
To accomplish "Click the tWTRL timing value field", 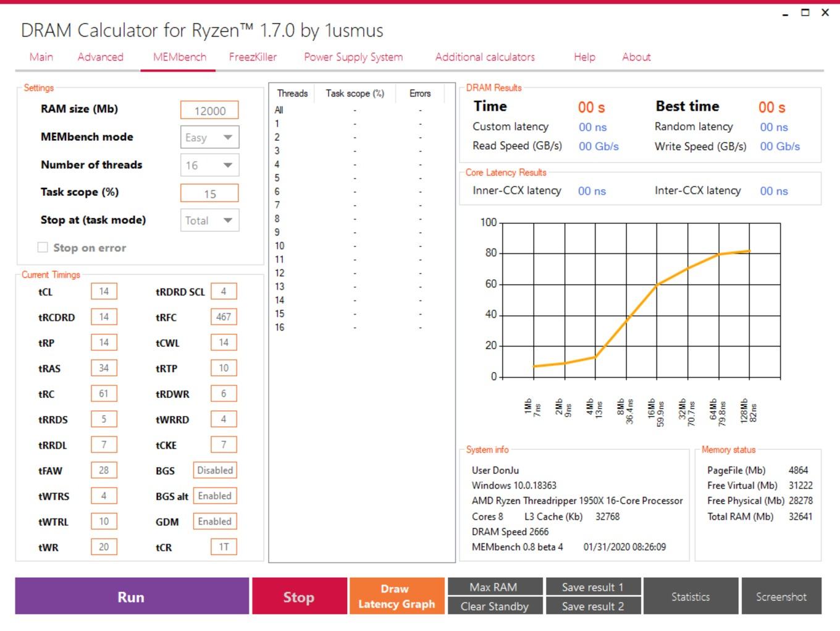I will coord(104,521).
